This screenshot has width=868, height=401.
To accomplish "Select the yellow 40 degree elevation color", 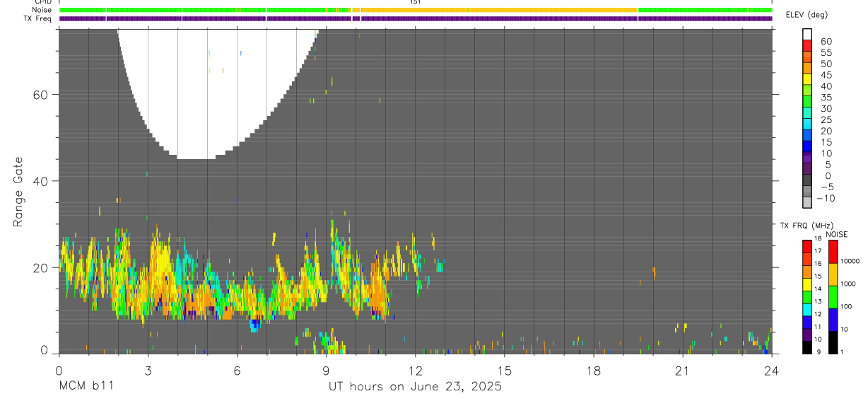I will point(807,80).
